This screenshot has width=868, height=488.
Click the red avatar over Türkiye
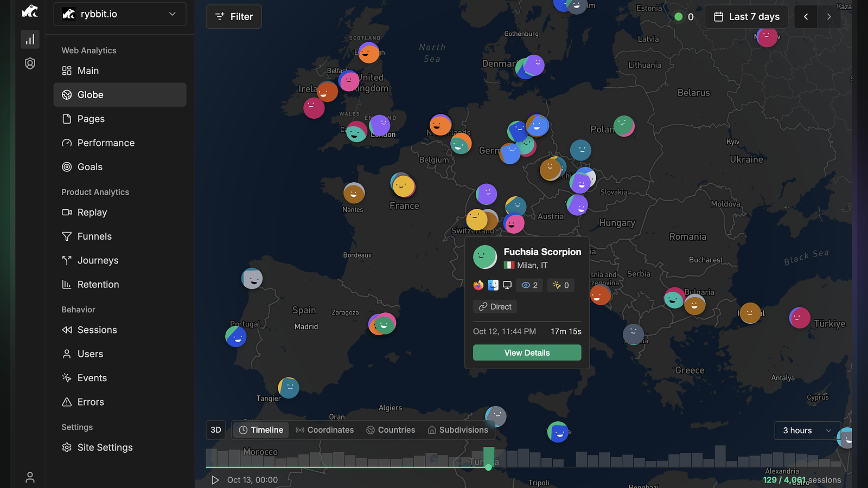pos(800,318)
